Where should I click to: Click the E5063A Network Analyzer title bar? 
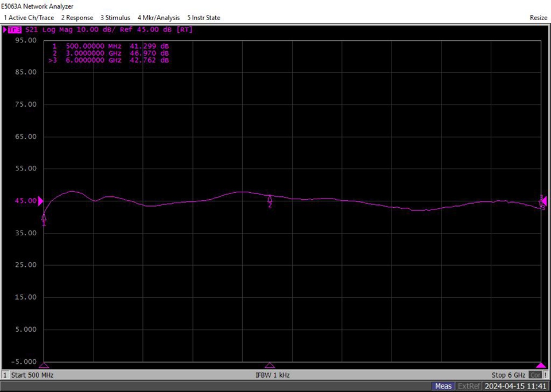point(37,6)
